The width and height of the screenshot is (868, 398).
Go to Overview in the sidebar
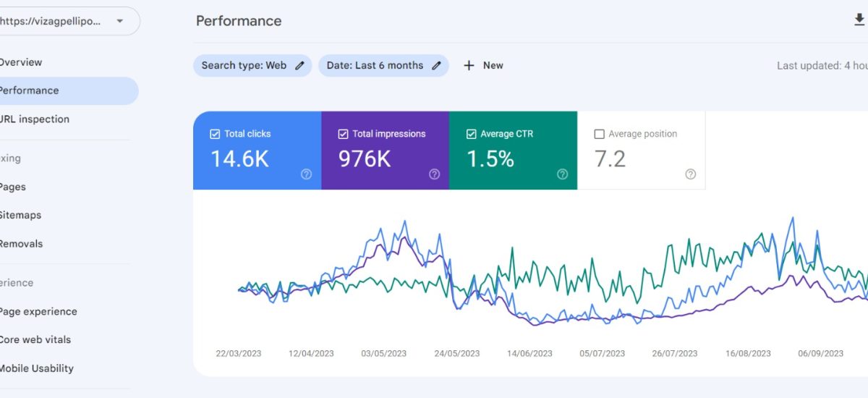click(20, 62)
